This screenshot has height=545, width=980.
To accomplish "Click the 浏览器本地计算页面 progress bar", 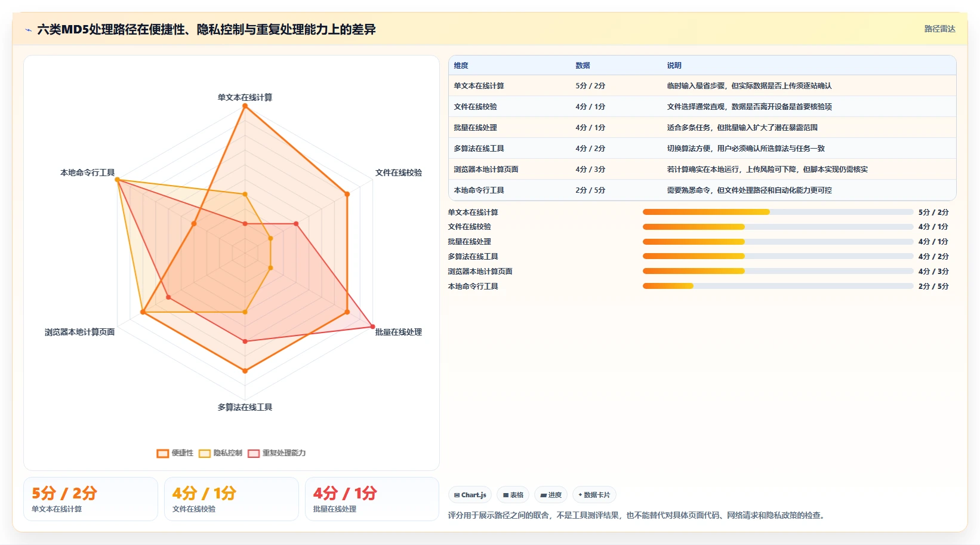I will (x=778, y=271).
